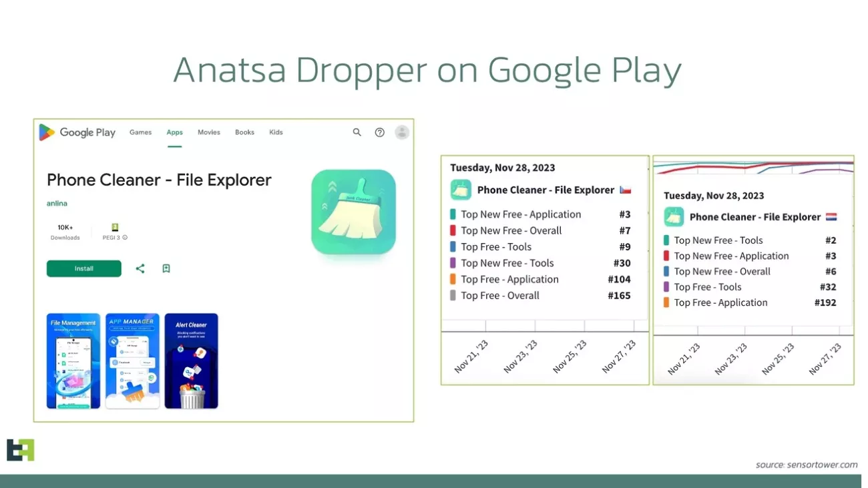Open the search magnifier icon
This screenshot has height=488, width=868.
(357, 132)
